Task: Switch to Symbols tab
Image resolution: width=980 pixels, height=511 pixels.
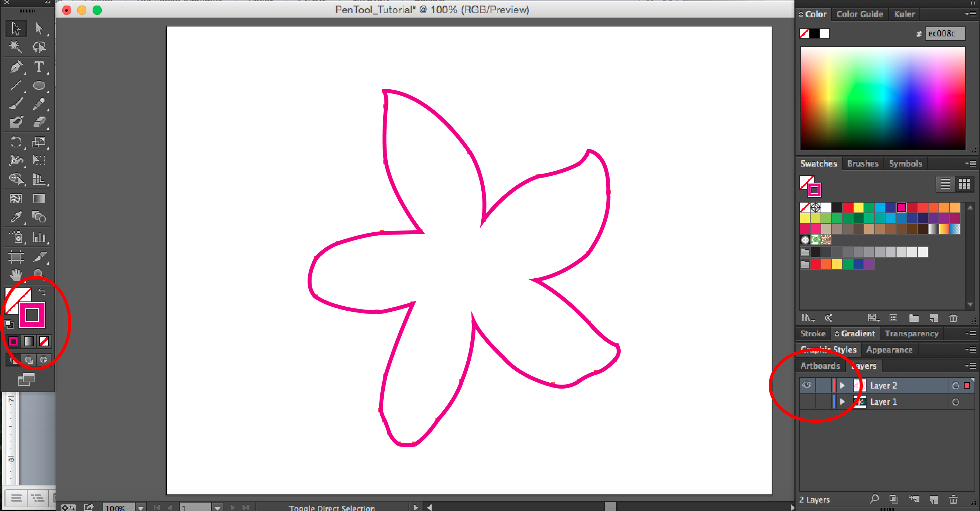Action: 905,164
